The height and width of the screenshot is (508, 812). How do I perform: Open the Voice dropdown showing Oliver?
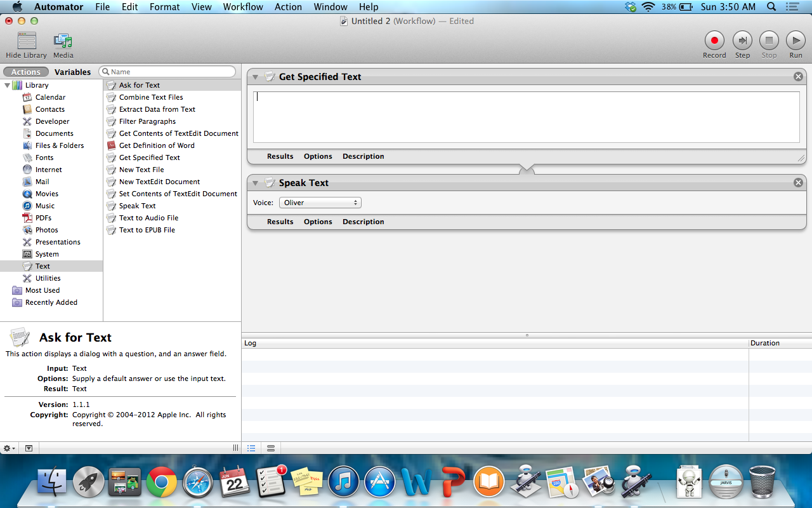click(x=320, y=203)
